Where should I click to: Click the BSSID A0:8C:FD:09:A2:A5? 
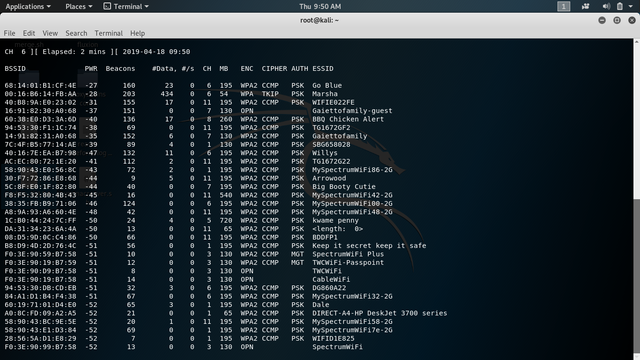(x=40, y=313)
